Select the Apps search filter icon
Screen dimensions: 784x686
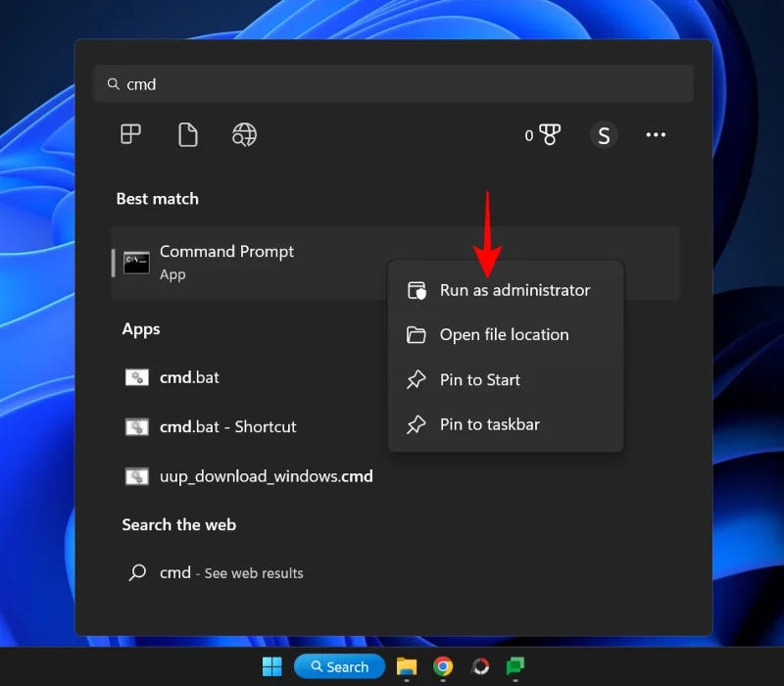coord(130,134)
